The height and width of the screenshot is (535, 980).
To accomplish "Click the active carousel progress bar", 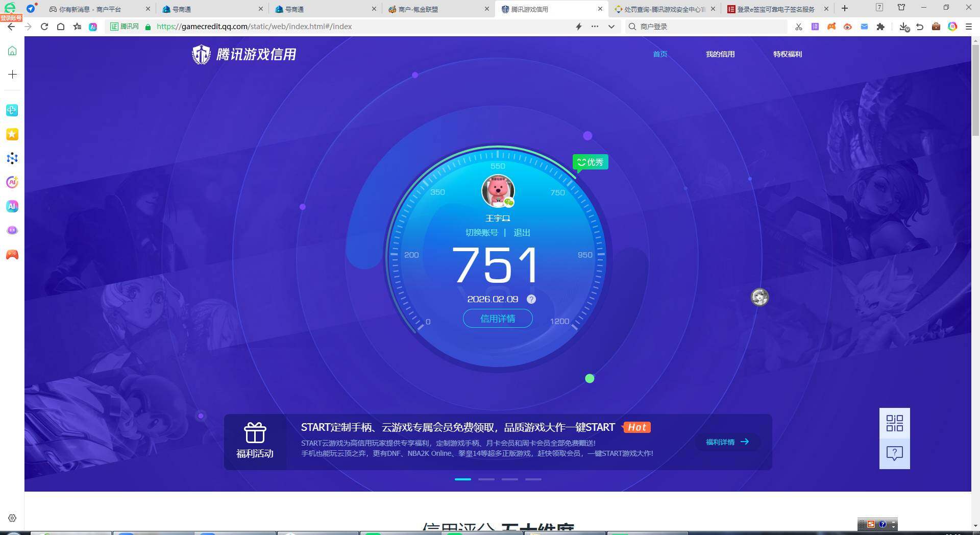I will click(462, 479).
